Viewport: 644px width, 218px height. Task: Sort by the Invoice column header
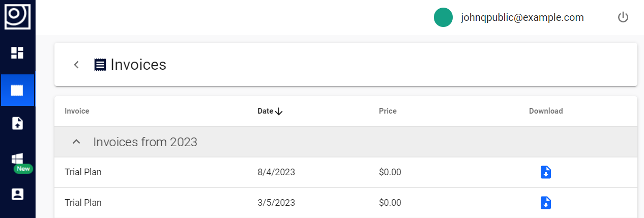pyautogui.click(x=77, y=111)
